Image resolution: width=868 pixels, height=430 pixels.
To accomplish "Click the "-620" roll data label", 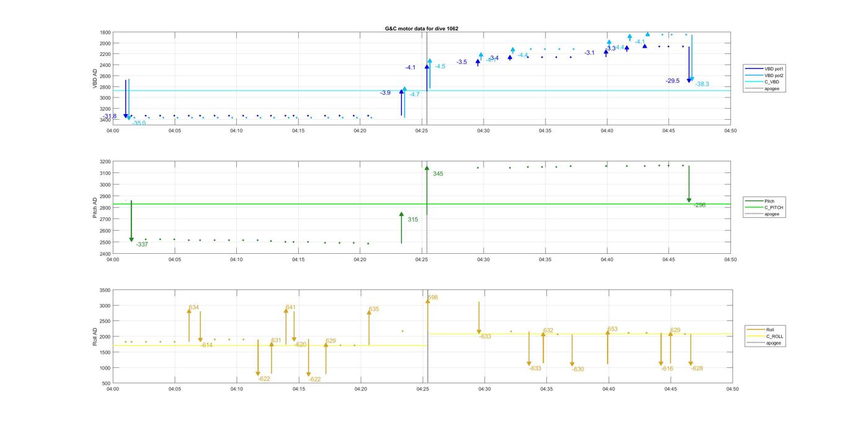I will point(301,344).
